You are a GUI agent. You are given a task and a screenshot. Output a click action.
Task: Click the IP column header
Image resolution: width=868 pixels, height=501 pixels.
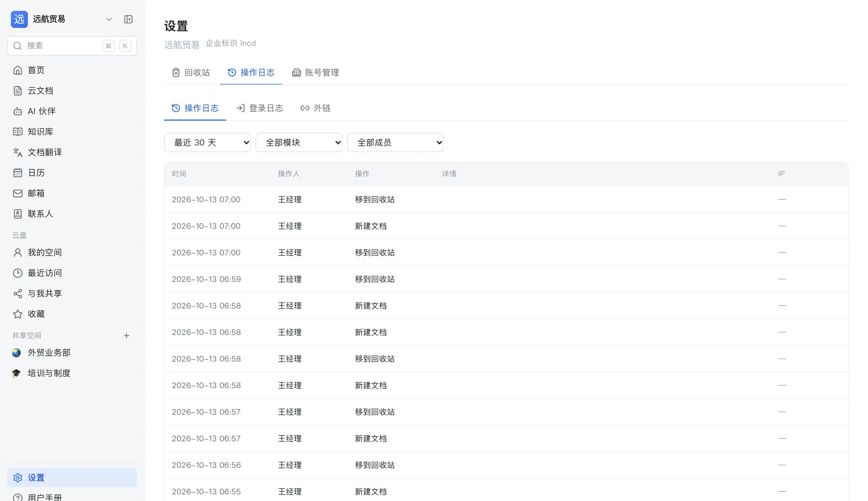pyautogui.click(x=781, y=174)
